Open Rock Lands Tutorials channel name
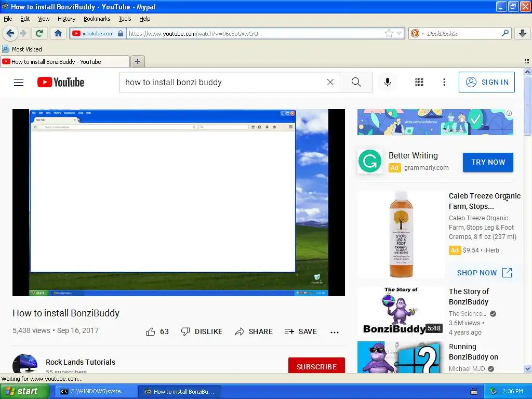 81,362
